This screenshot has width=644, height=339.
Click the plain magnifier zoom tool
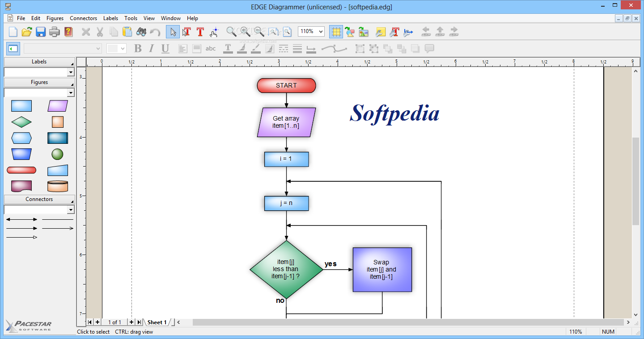point(231,32)
